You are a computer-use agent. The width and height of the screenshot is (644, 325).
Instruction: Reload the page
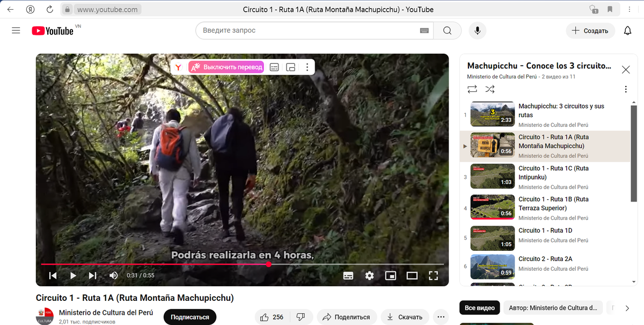[49, 9]
